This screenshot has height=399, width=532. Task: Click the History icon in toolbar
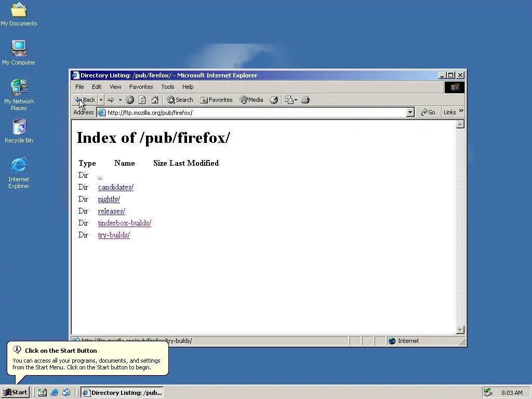pos(274,100)
